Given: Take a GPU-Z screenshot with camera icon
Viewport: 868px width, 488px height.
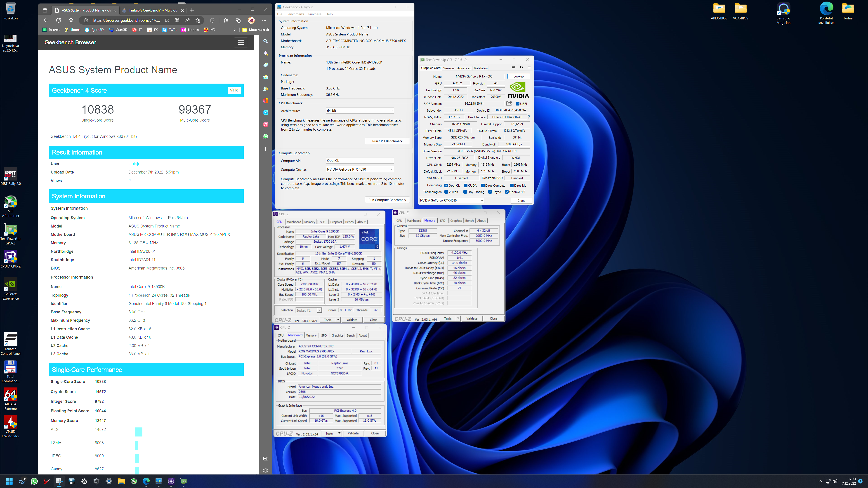Looking at the screenshot, I should 514,67.
